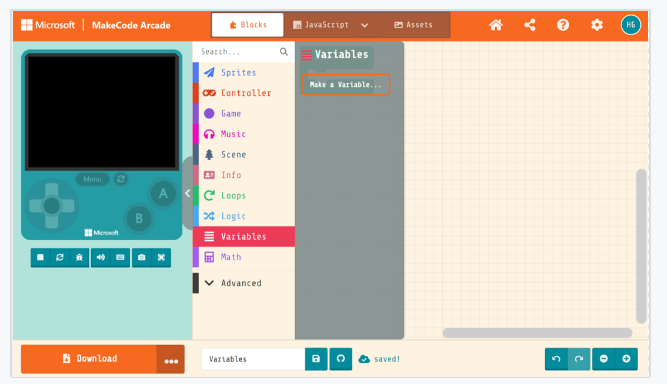Select the Loops block category
This screenshot has width=667, height=384.
pos(244,196)
